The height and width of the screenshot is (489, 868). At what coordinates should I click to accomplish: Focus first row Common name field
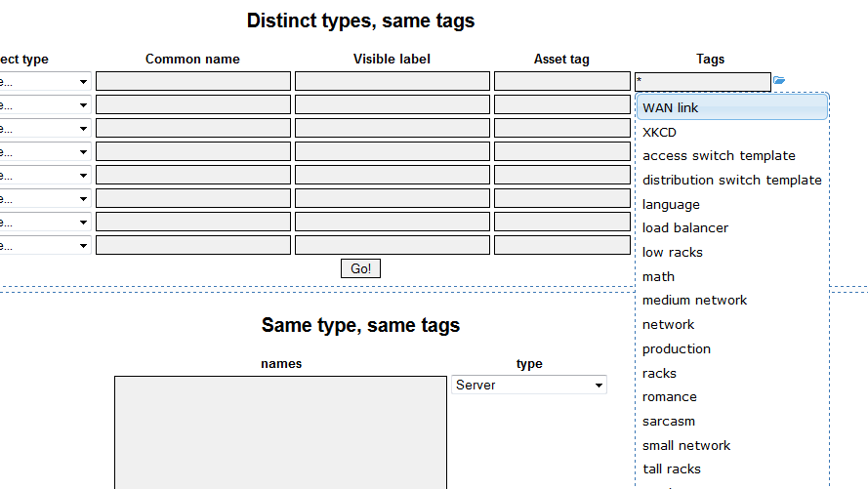coord(193,81)
